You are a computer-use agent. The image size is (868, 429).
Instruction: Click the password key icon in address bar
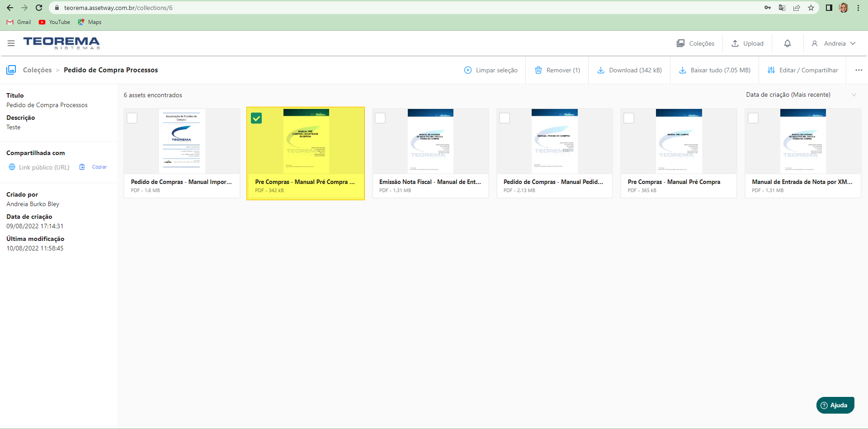(768, 8)
